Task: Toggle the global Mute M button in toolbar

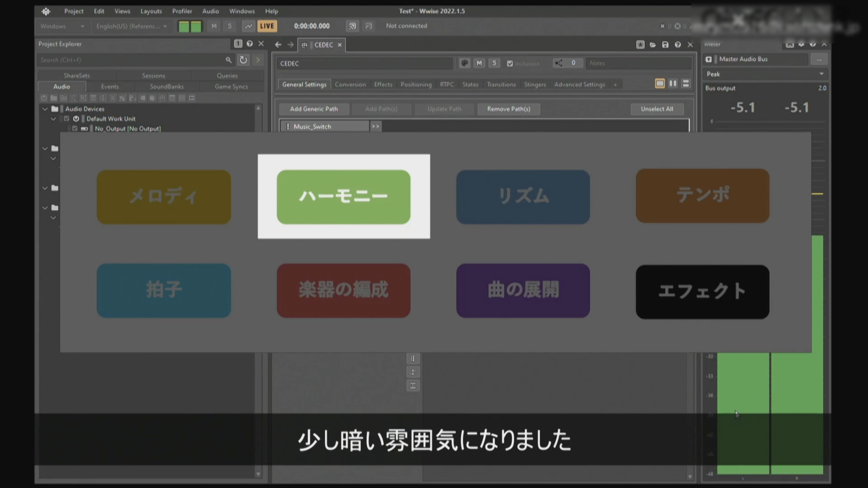Action: pos(214,26)
